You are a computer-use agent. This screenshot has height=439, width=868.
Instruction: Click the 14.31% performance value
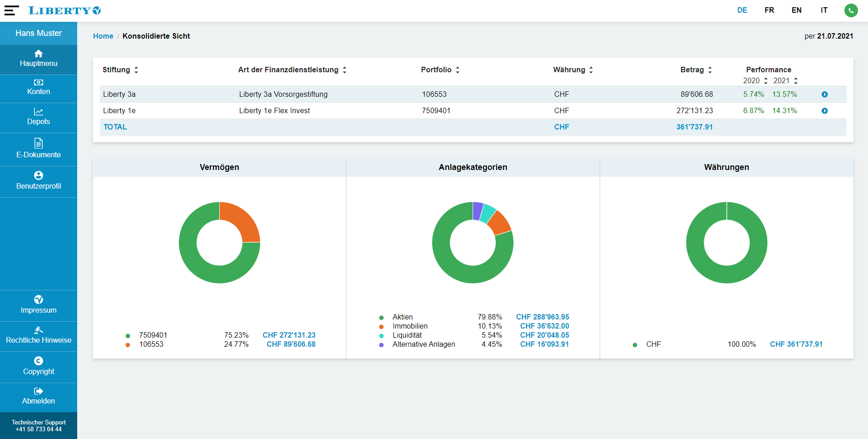(784, 111)
